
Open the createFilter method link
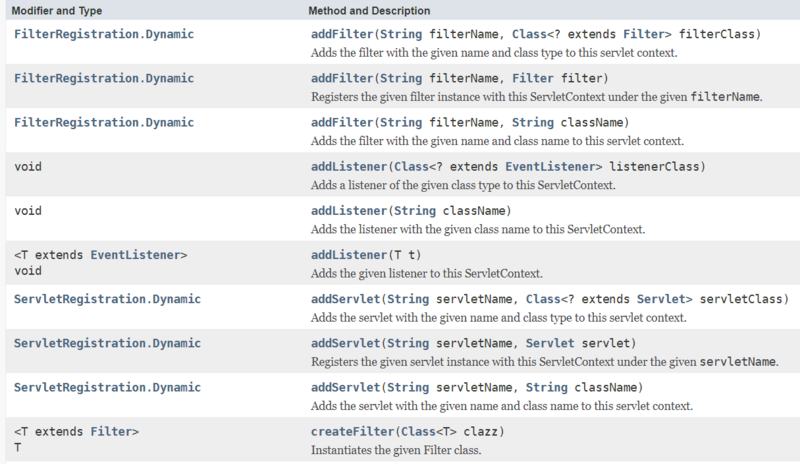pyautogui.click(x=352, y=431)
